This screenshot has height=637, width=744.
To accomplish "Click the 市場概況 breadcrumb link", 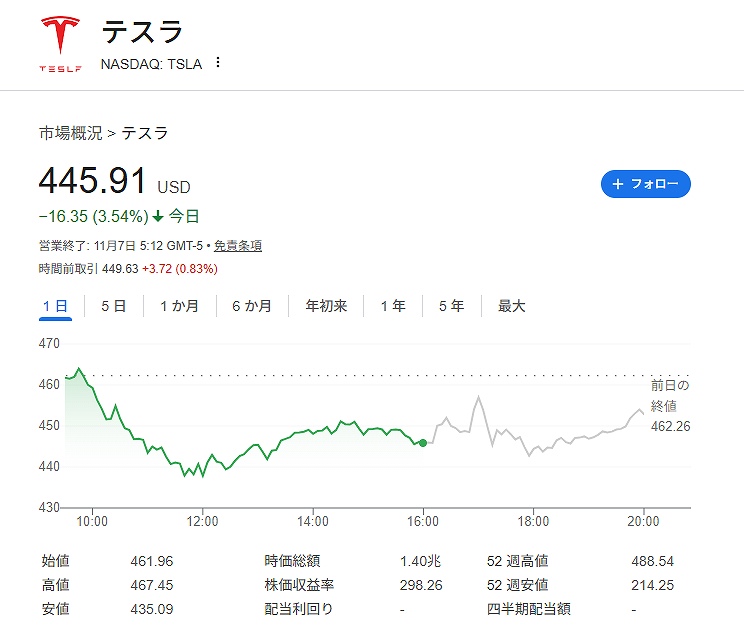I will (70, 133).
